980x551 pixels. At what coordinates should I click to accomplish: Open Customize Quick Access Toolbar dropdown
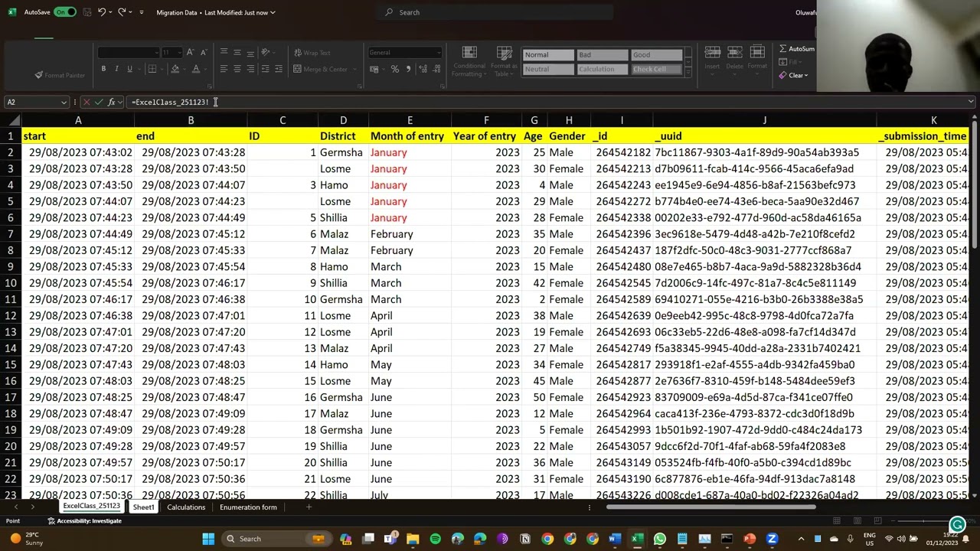pos(141,12)
